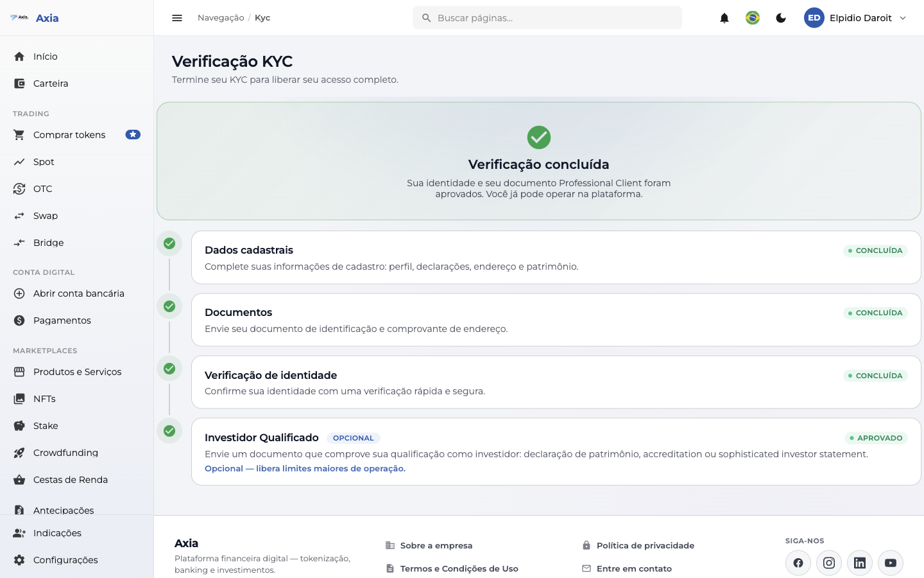Change language via Brazil flag icon

pos(753,18)
